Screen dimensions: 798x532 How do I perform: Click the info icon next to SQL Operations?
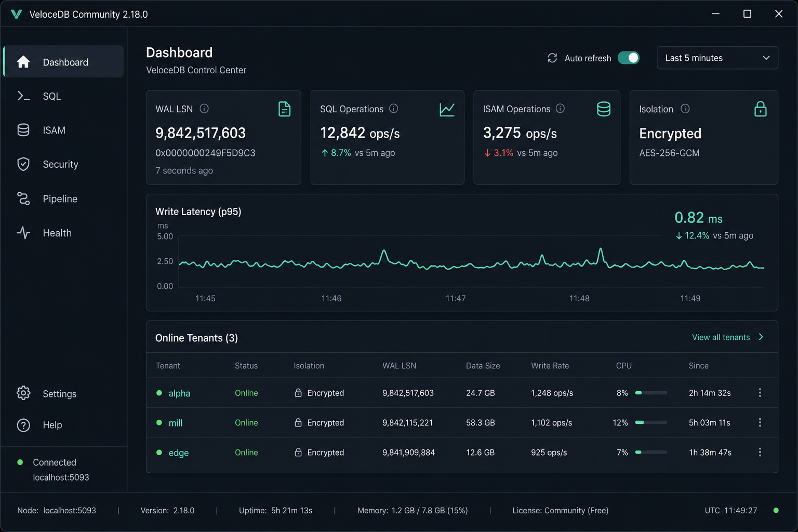[394, 109]
